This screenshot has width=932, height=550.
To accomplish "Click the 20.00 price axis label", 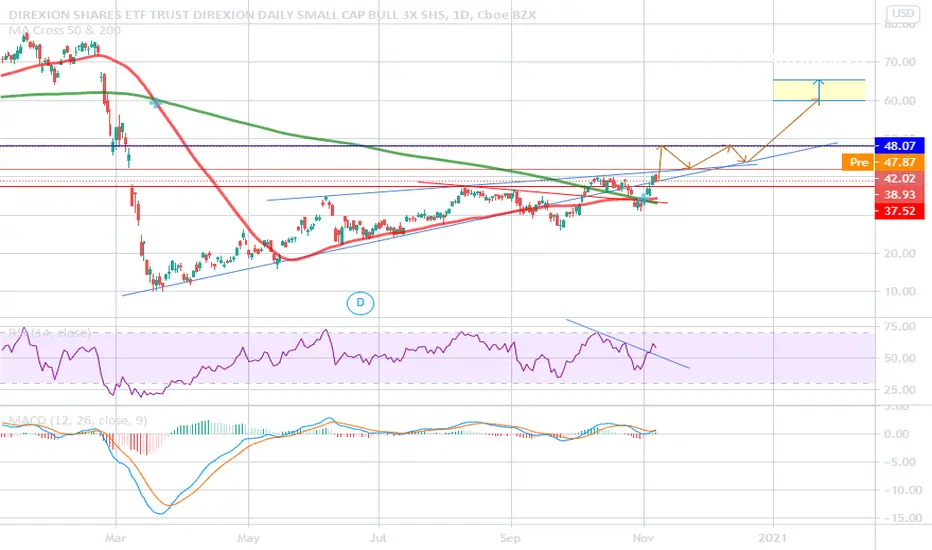I will [x=899, y=253].
